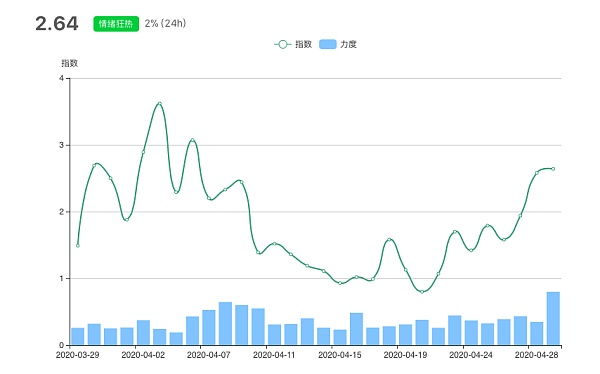Image resolution: width=600 pixels, height=374 pixels.
Task: Click the blue bar above 2020-04-07 label
Action: (x=209, y=327)
